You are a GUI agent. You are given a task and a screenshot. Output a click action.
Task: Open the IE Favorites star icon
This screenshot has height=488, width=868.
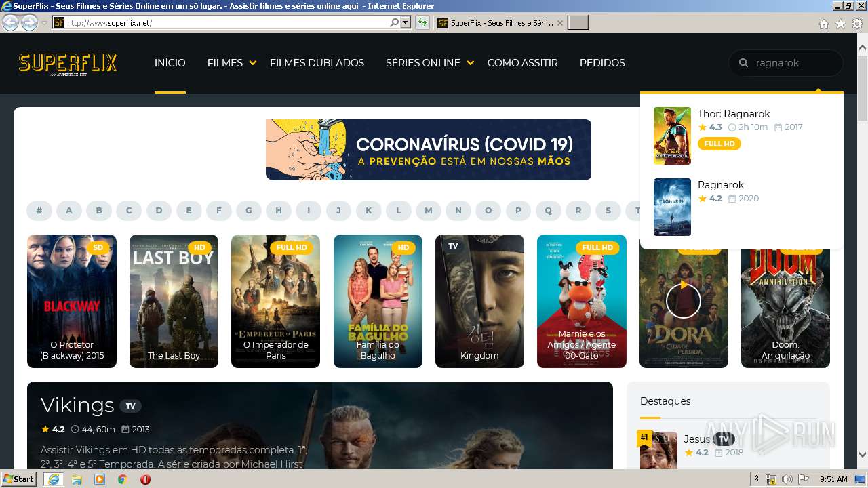click(840, 24)
